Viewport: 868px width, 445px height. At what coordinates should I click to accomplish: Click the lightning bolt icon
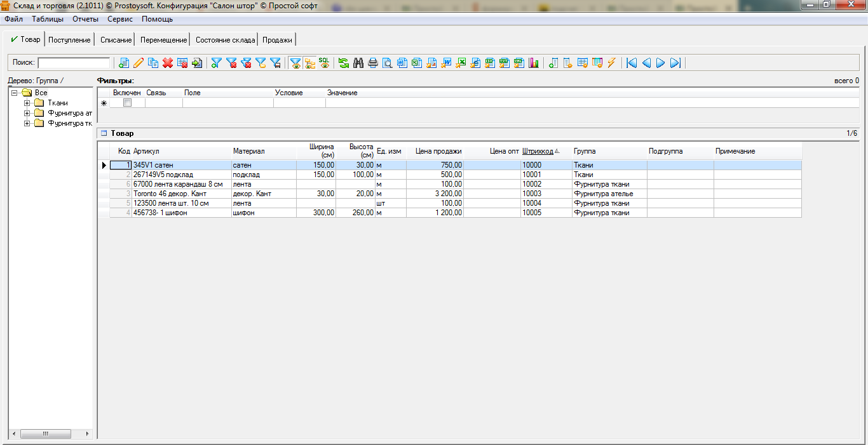[612, 63]
